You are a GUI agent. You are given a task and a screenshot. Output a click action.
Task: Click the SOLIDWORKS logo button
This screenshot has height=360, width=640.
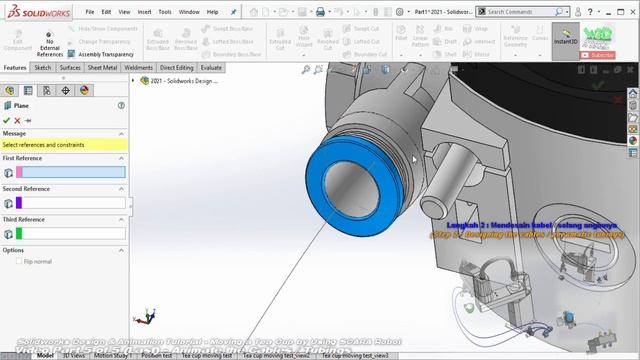(x=39, y=12)
